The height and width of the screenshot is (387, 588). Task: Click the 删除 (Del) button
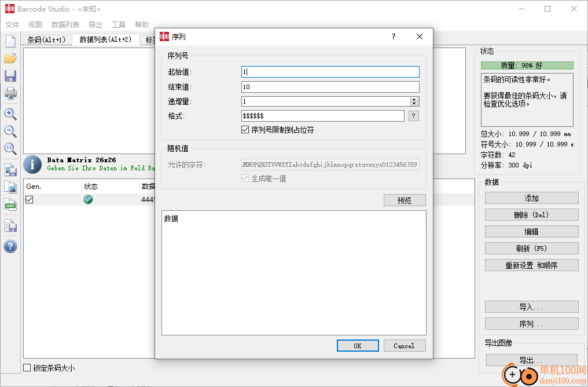pyautogui.click(x=531, y=215)
